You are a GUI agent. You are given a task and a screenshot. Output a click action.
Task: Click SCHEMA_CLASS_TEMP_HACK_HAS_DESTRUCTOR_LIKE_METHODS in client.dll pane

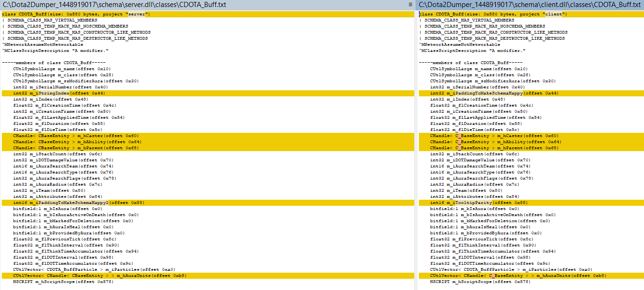point(496,38)
